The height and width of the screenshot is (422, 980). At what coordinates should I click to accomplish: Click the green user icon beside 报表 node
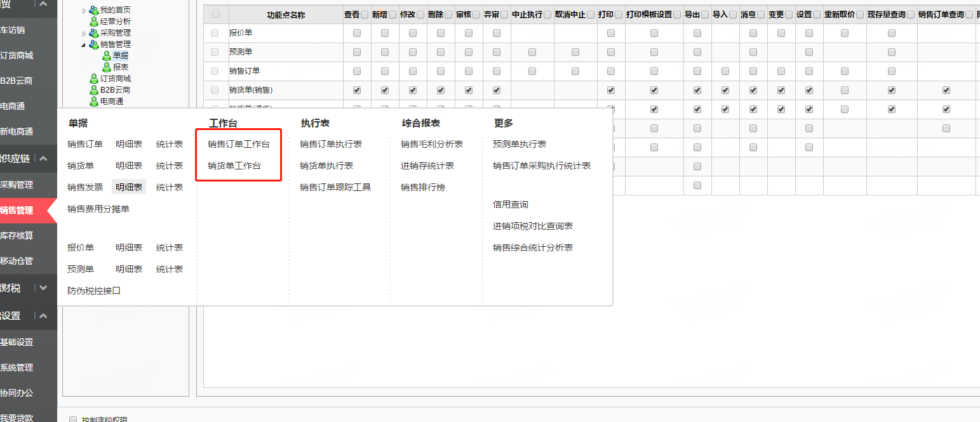point(107,67)
